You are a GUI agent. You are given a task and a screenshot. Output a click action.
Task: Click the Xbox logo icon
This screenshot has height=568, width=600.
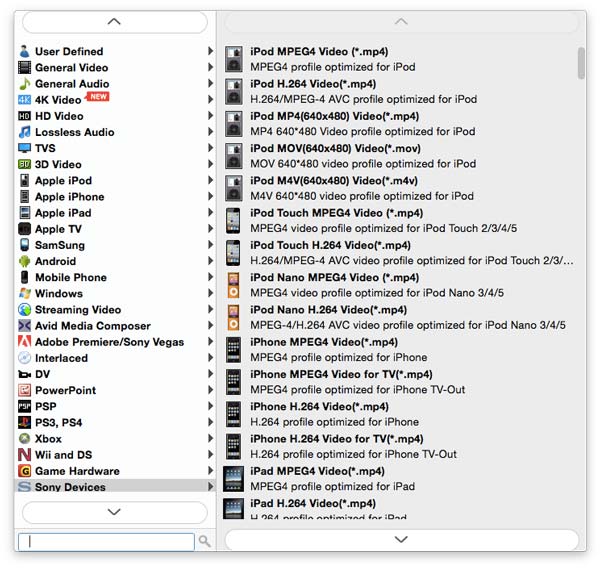pos(24,439)
